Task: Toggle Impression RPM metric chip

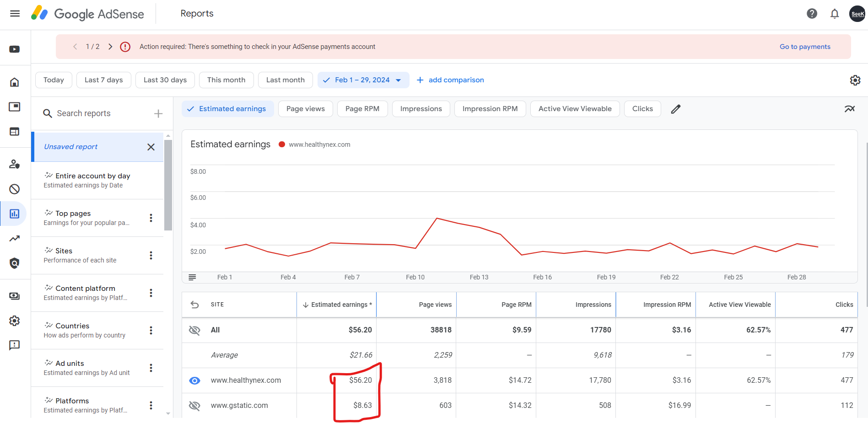Action: 490,109
